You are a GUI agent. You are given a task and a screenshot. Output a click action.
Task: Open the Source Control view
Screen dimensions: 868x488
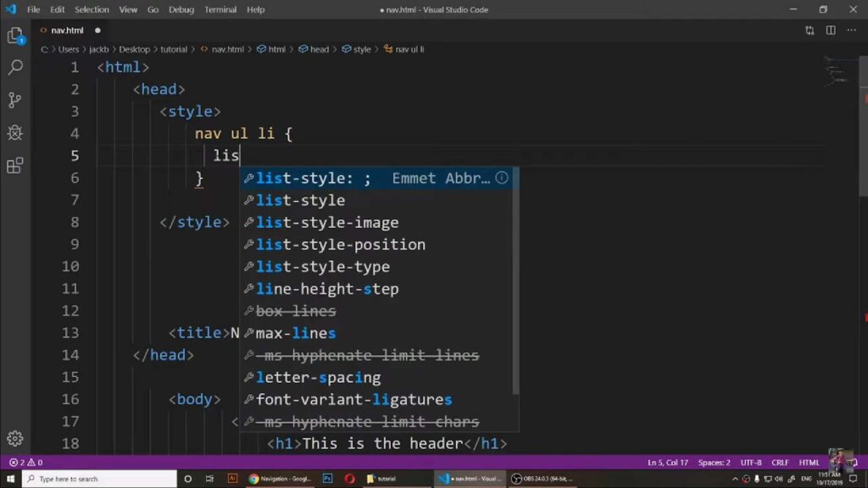point(15,100)
